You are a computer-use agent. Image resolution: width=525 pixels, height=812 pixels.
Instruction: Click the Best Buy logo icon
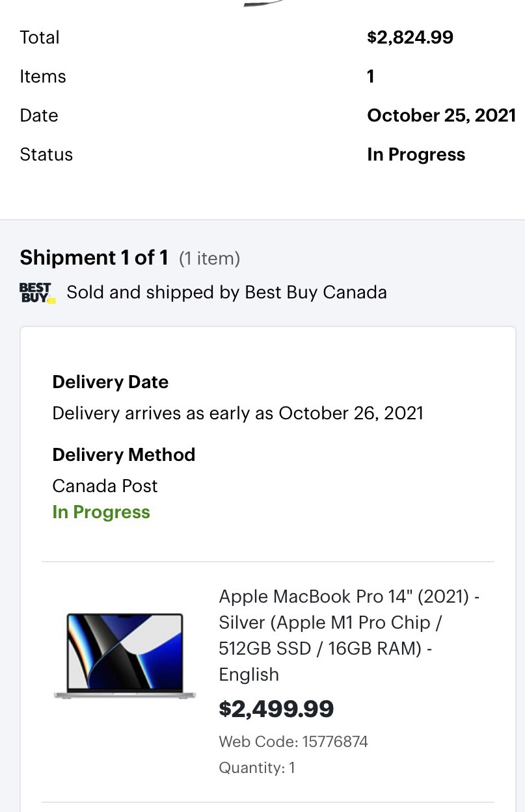(38, 293)
